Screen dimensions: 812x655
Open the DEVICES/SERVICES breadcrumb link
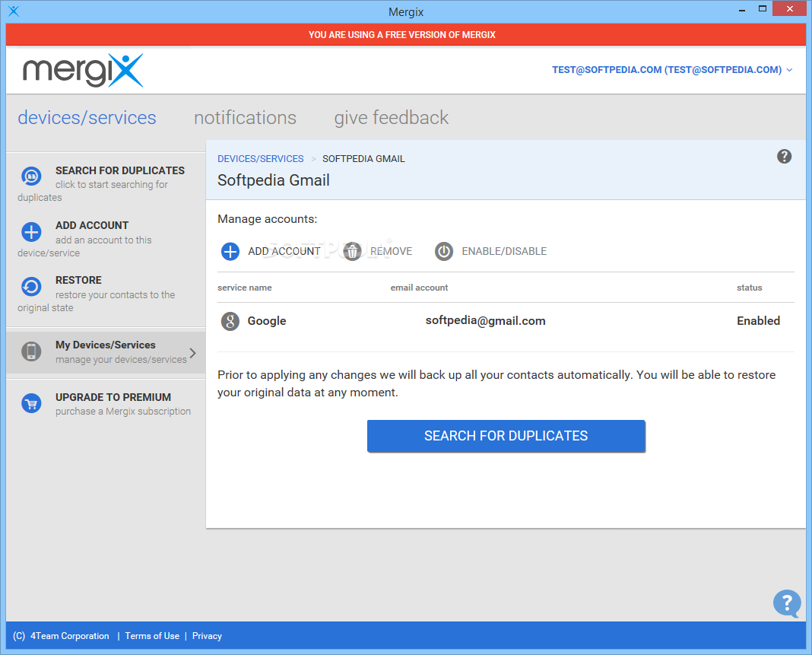tap(261, 158)
